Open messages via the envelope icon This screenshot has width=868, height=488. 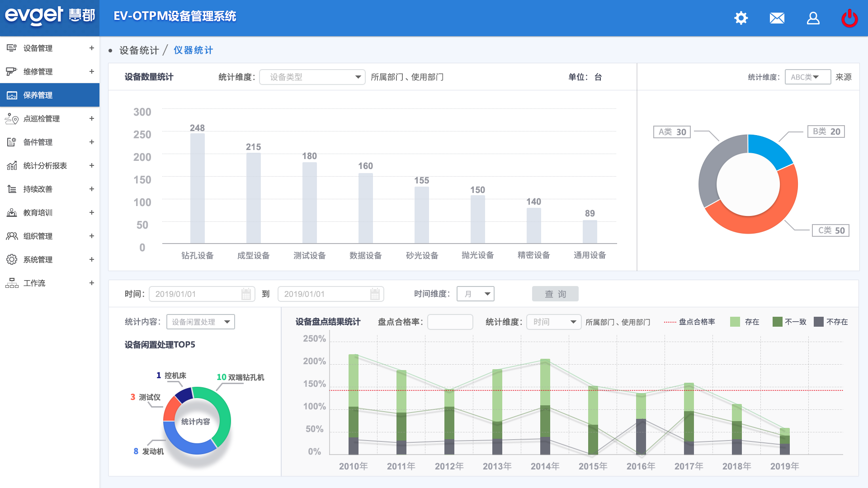coord(777,18)
